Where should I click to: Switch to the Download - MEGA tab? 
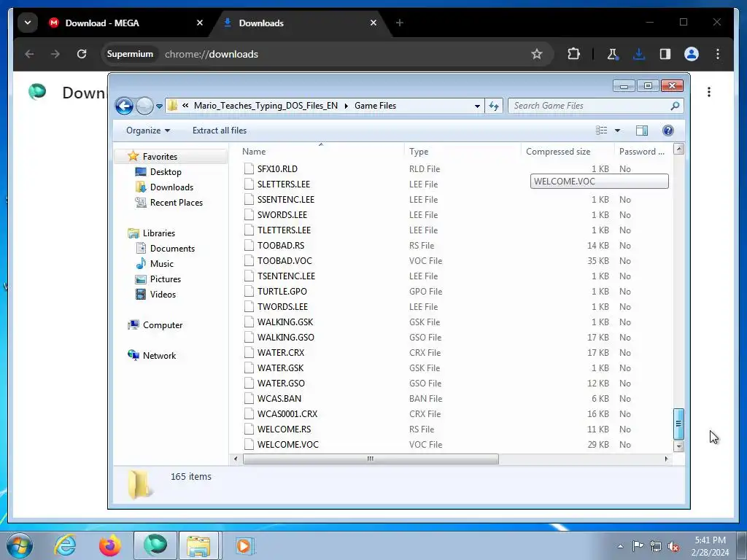[x=102, y=23]
